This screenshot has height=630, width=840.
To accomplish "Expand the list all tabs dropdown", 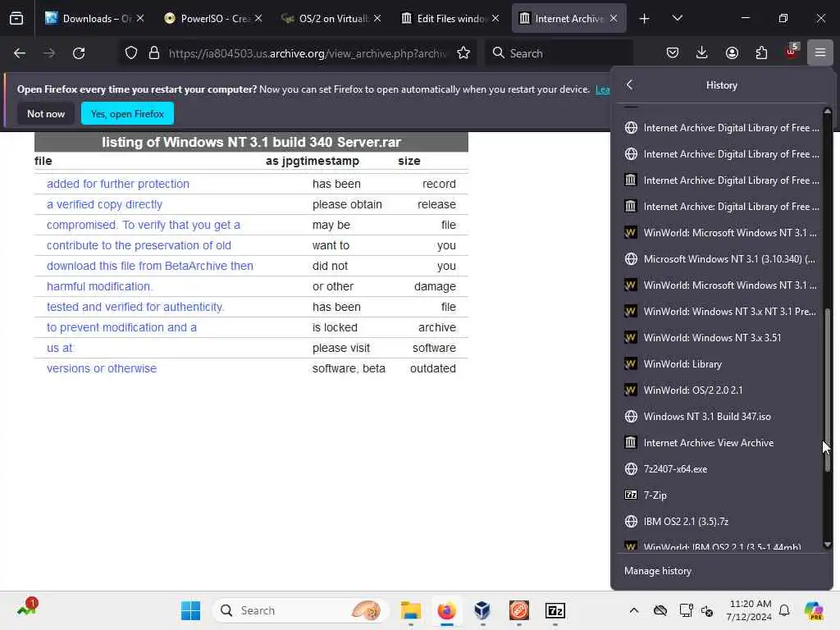I will click(x=677, y=19).
